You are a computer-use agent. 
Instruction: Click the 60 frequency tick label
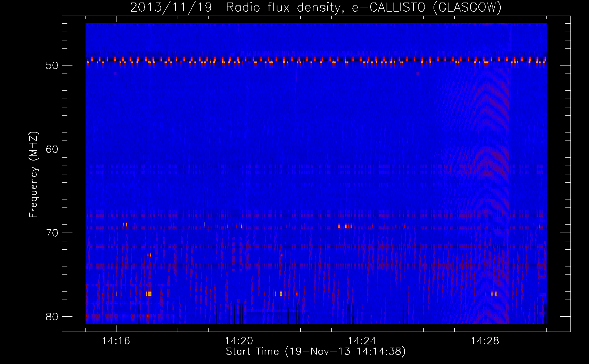point(52,149)
